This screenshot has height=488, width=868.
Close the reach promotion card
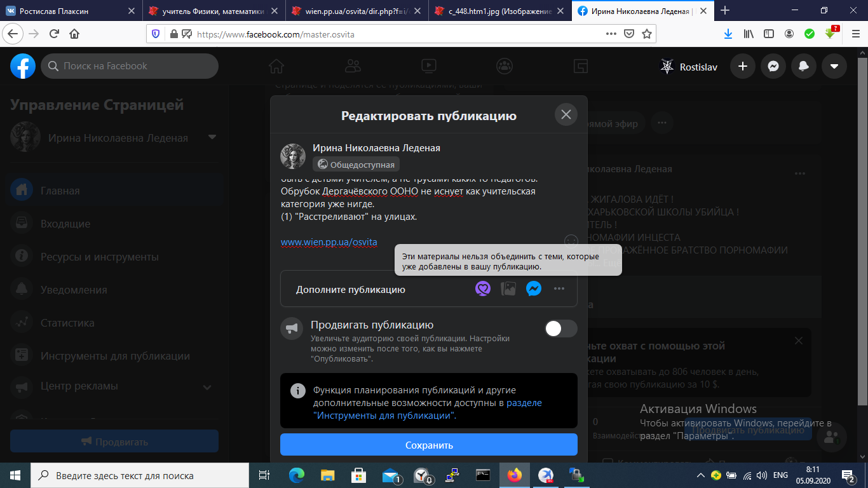(799, 341)
